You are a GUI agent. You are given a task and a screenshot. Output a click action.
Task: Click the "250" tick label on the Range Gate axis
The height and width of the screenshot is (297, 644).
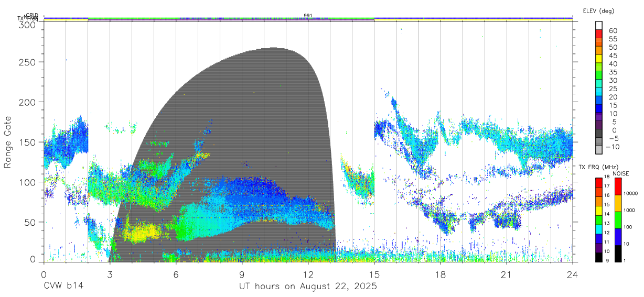[27, 62]
